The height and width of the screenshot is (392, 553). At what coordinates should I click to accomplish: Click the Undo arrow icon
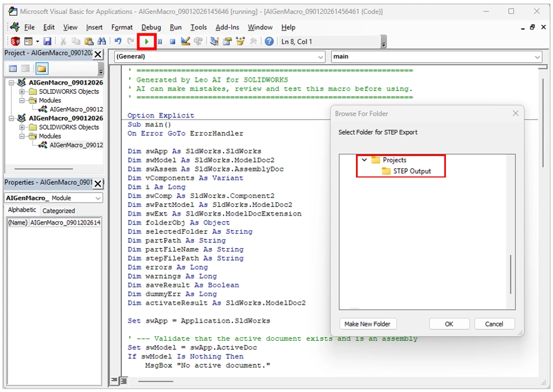coord(118,41)
